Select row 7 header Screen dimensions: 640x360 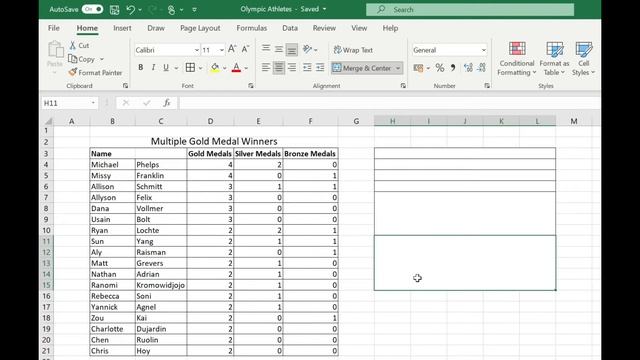click(46, 197)
